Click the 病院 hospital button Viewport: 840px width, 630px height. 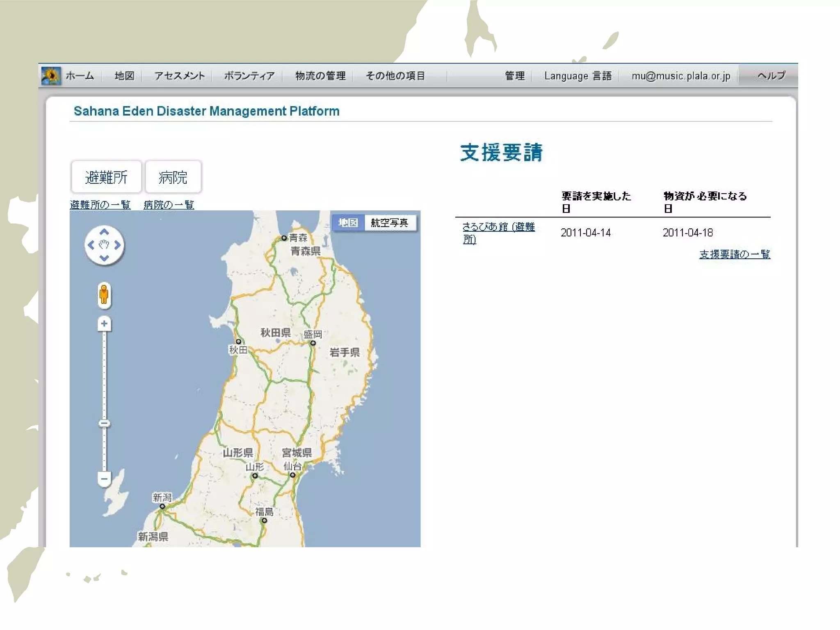point(173,177)
